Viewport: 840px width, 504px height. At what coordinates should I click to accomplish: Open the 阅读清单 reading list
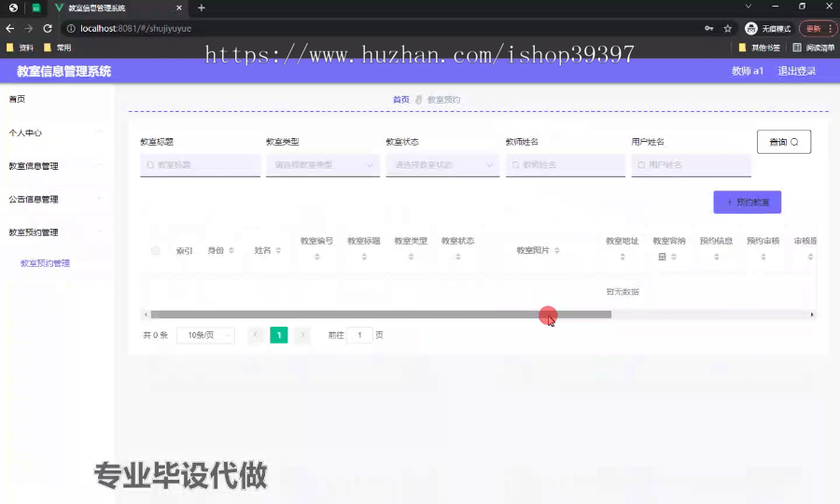click(813, 48)
